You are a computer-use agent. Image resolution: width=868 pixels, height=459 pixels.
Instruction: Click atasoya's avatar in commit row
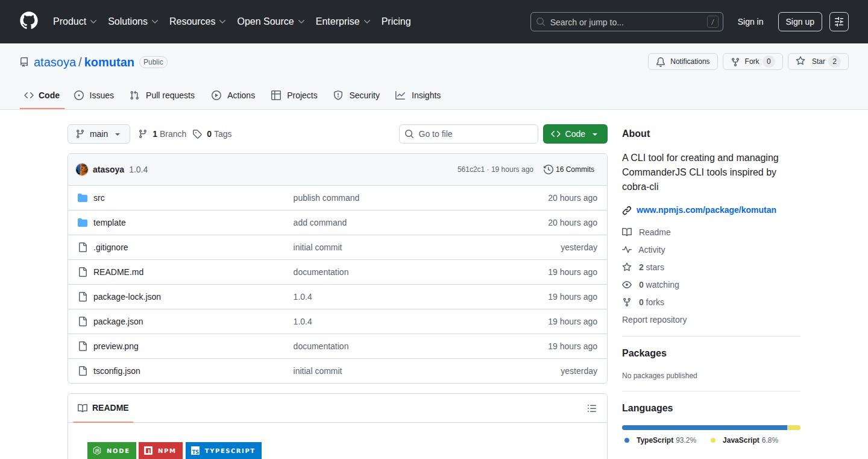tap(82, 169)
